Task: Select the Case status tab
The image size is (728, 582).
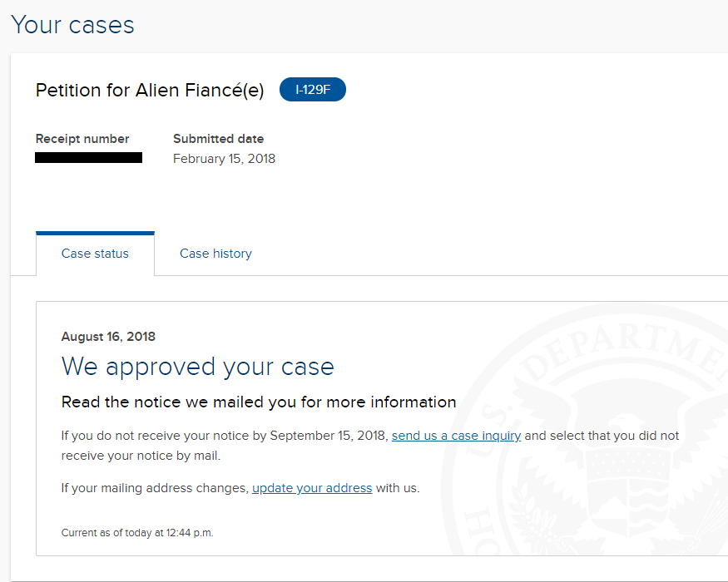Action: [x=95, y=254]
